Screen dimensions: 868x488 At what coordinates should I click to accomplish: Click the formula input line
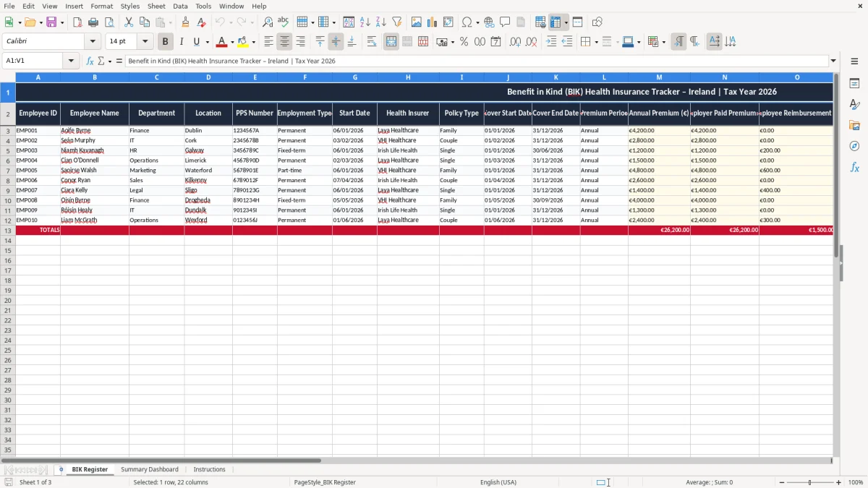(x=476, y=61)
